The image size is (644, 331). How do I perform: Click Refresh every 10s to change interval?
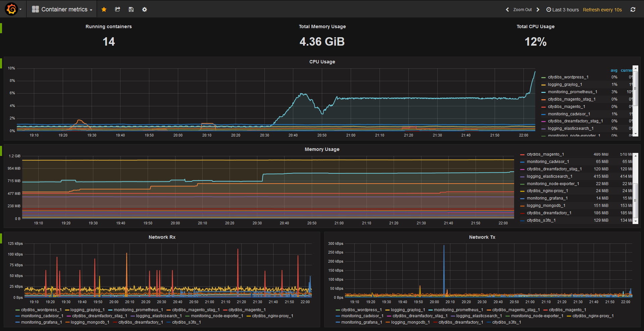click(x=602, y=9)
